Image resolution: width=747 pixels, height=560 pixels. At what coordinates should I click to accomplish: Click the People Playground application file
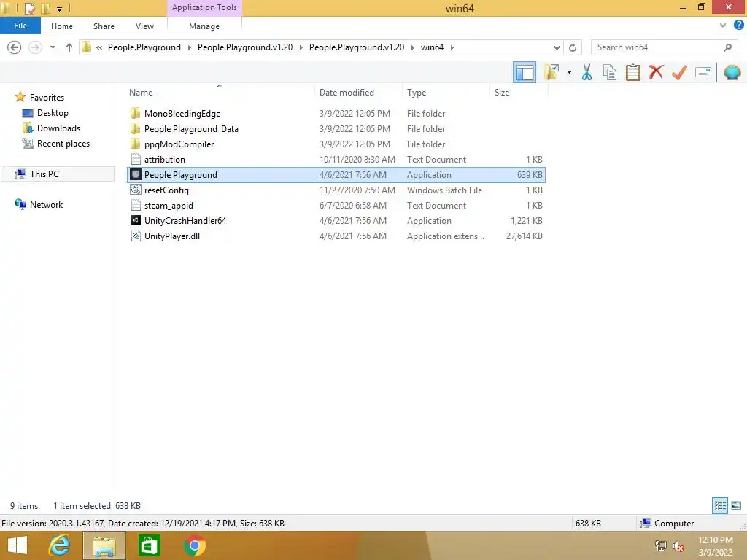336,175
